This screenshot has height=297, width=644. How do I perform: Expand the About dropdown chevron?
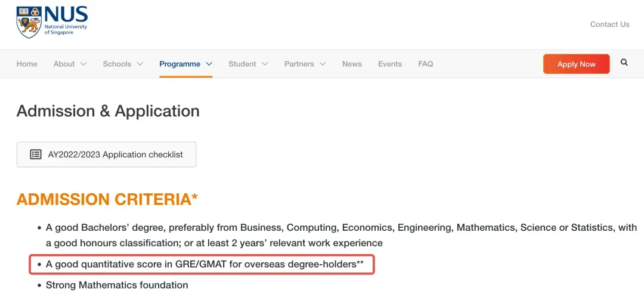(x=83, y=64)
